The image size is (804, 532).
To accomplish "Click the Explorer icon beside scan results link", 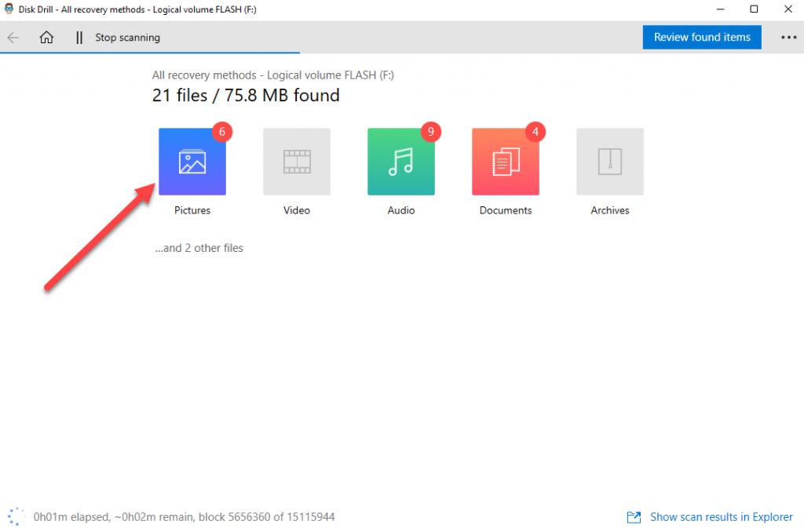I will (634, 517).
